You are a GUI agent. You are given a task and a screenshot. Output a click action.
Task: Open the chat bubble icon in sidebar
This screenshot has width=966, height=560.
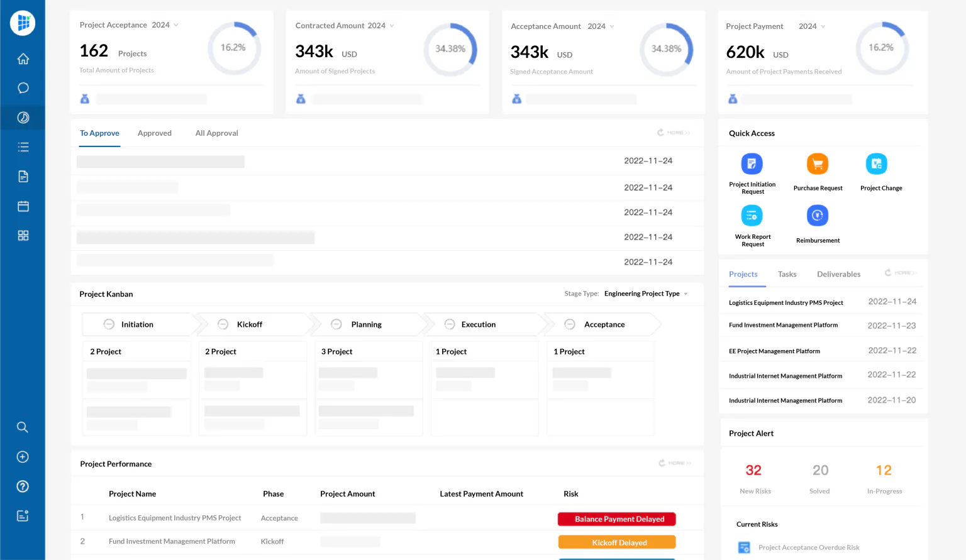(23, 88)
